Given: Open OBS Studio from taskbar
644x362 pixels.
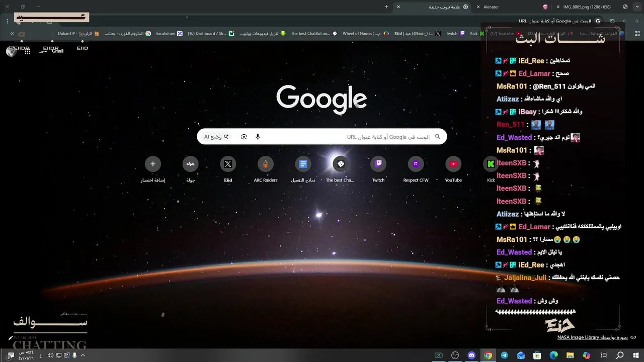Looking at the screenshot, I should 455,355.
